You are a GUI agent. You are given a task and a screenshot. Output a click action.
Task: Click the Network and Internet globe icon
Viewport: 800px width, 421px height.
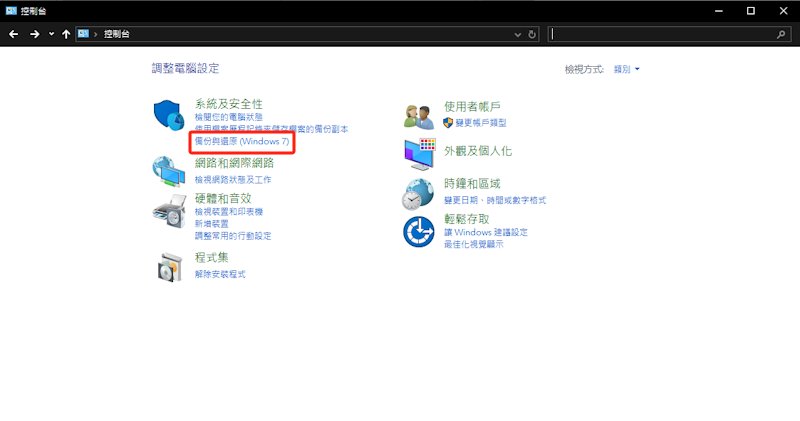[169, 171]
